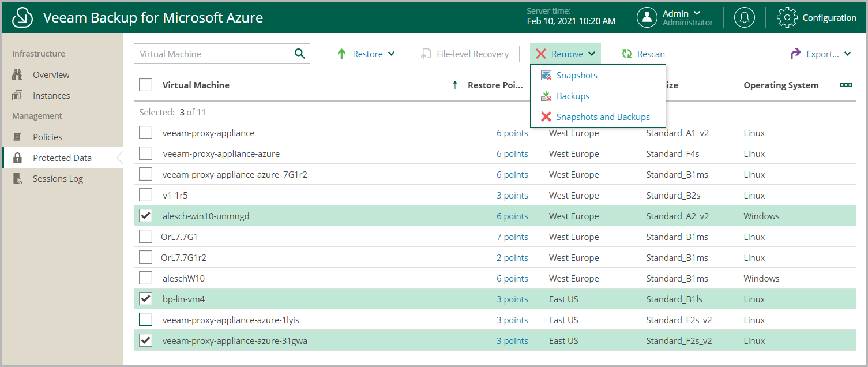This screenshot has width=868, height=367.
Task: Check the OrL7.7G1 row checkbox
Action: [x=146, y=237]
